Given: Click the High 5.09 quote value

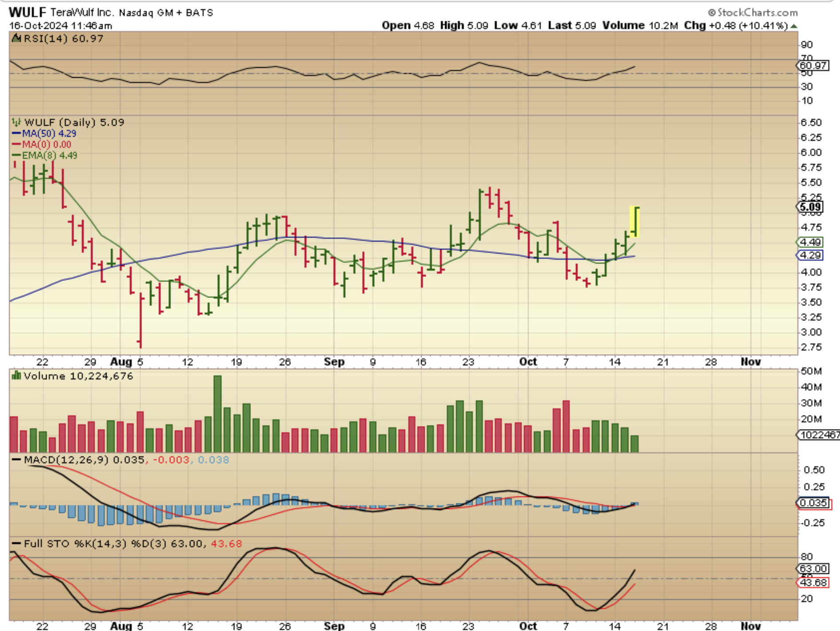Looking at the screenshot, I should [x=464, y=25].
